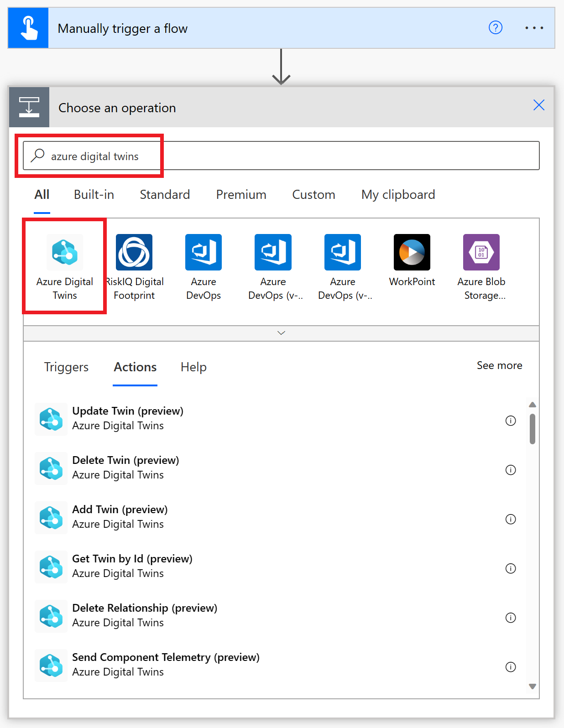Select the All connectors tab
Image resolution: width=564 pixels, height=728 pixels.
42,195
